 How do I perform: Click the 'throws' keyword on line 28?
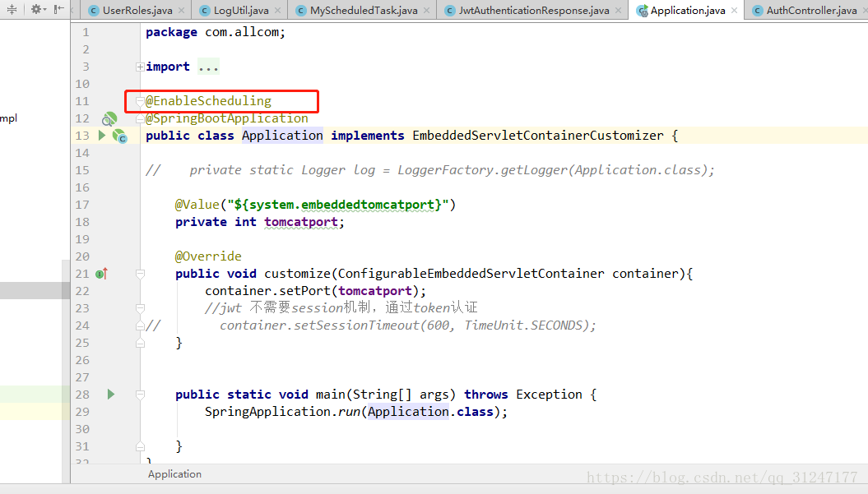(x=486, y=395)
